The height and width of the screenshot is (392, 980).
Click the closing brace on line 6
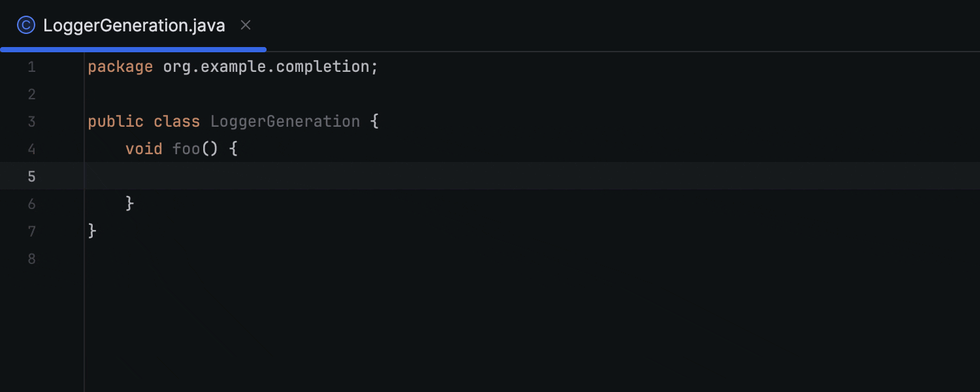129,203
